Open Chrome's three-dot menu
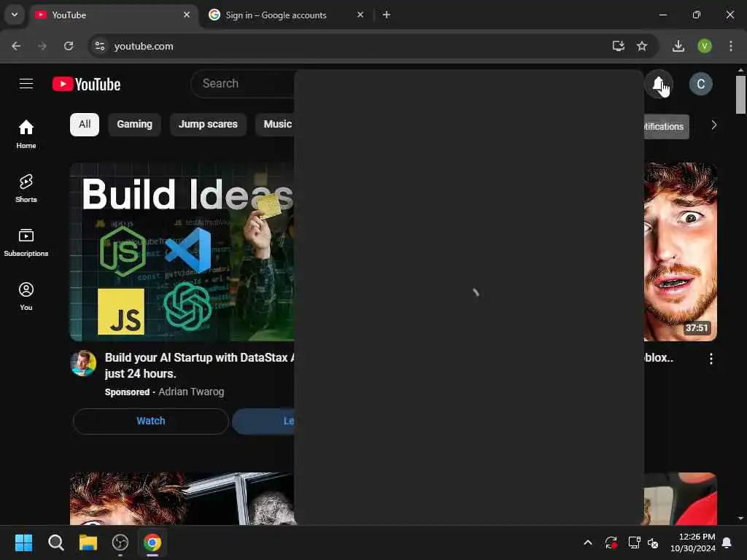The width and height of the screenshot is (747, 560). coord(731,46)
